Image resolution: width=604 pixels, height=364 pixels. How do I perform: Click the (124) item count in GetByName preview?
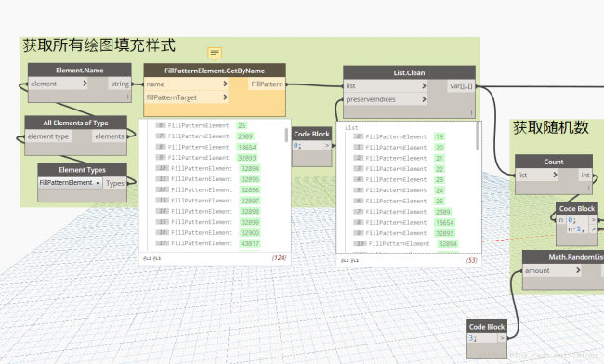[x=279, y=258]
